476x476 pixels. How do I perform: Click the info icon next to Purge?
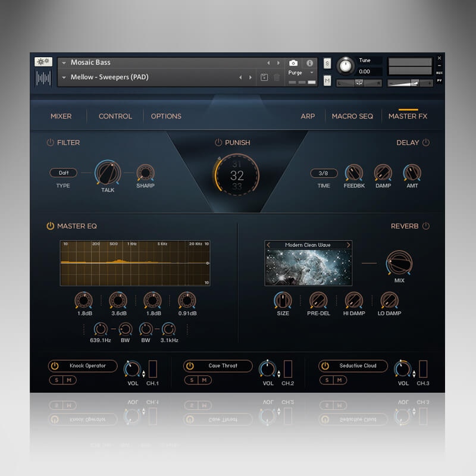311,64
